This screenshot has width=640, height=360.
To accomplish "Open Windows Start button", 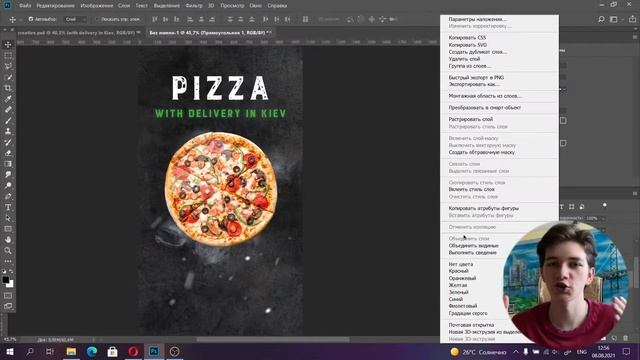I will tap(9, 351).
